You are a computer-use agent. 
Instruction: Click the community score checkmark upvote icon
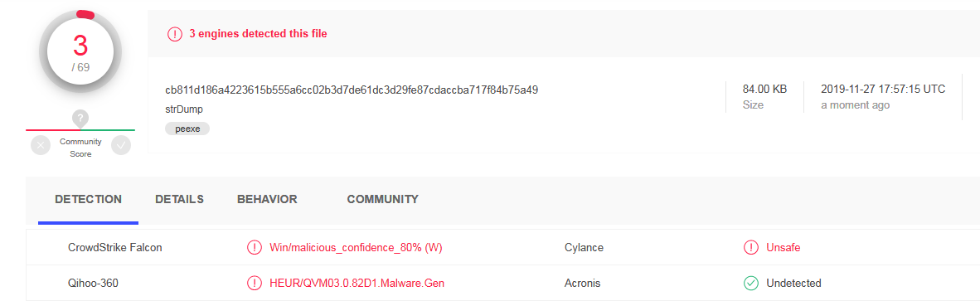[x=120, y=145]
